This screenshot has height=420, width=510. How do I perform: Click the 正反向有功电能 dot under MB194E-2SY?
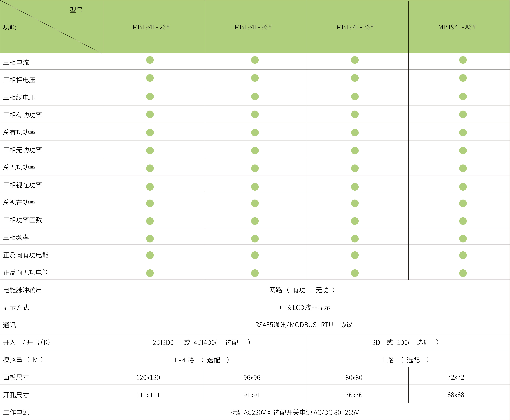(150, 255)
